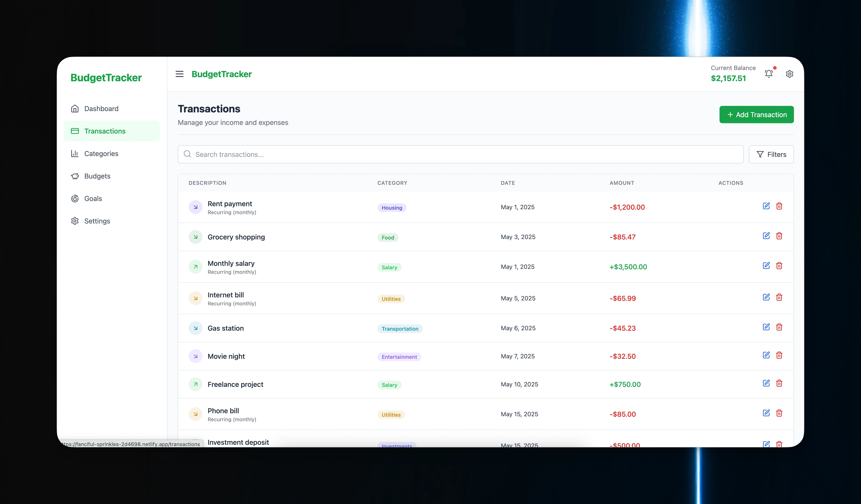Delete the Gas station transaction

tap(779, 327)
